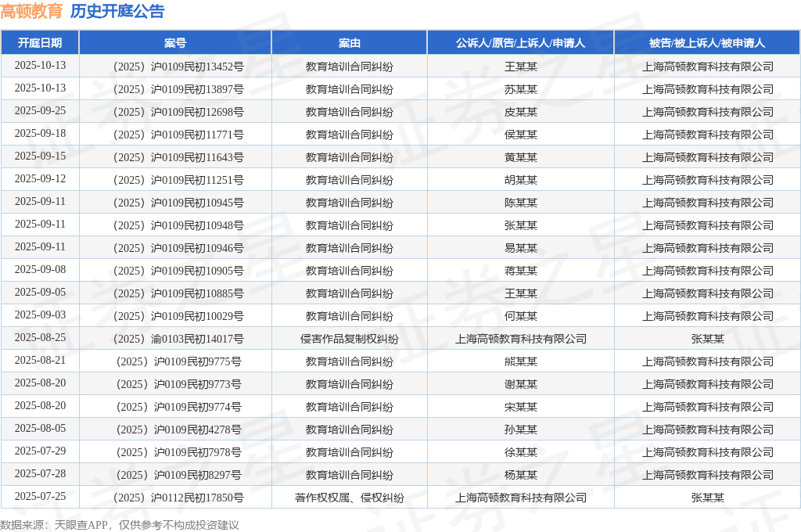Select case number 沪0109民初7978号
Viewport: 801px width, 532px height.
click(x=178, y=452)
